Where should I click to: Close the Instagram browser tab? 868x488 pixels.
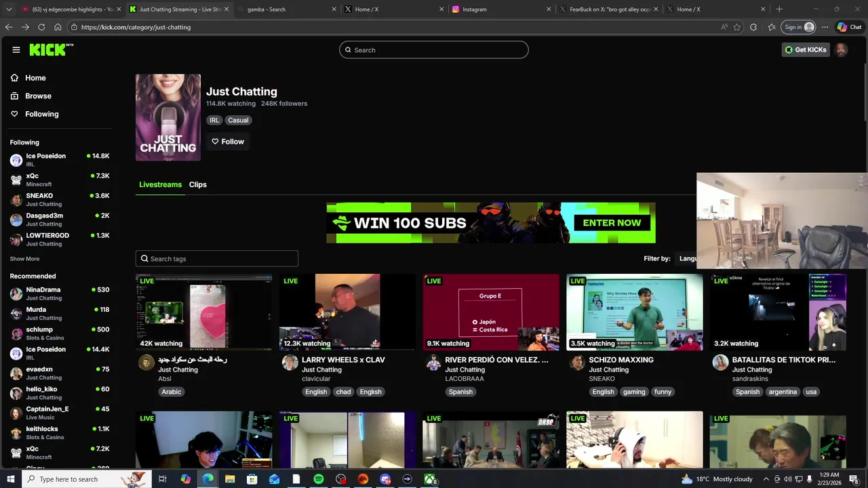click(549, 9)
